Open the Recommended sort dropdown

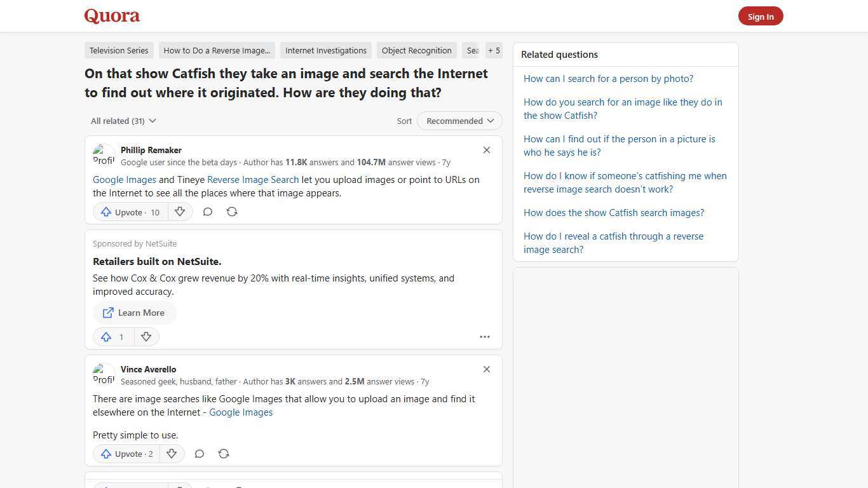click(x=459, y=121)
